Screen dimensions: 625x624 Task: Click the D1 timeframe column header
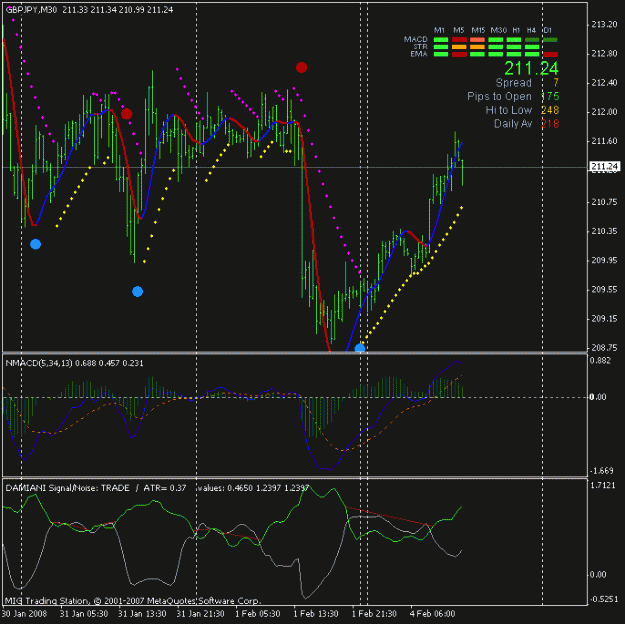tap(547, 30)
